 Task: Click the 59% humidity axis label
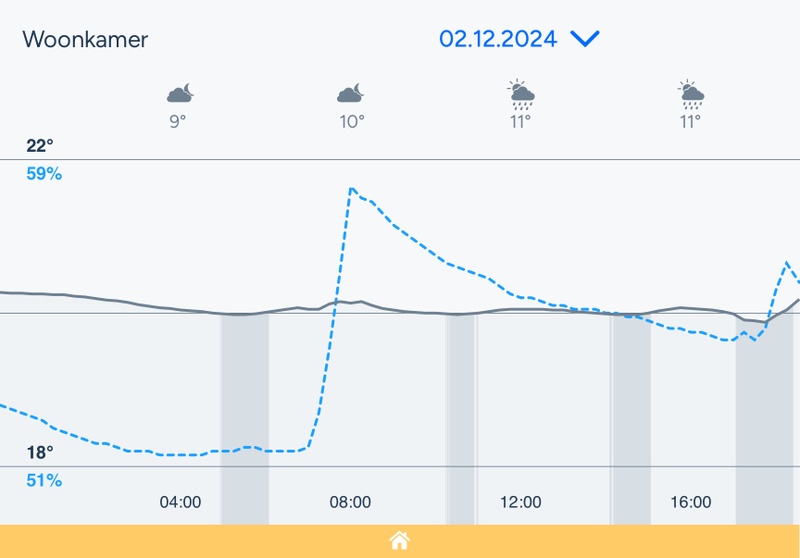point(44,174)
